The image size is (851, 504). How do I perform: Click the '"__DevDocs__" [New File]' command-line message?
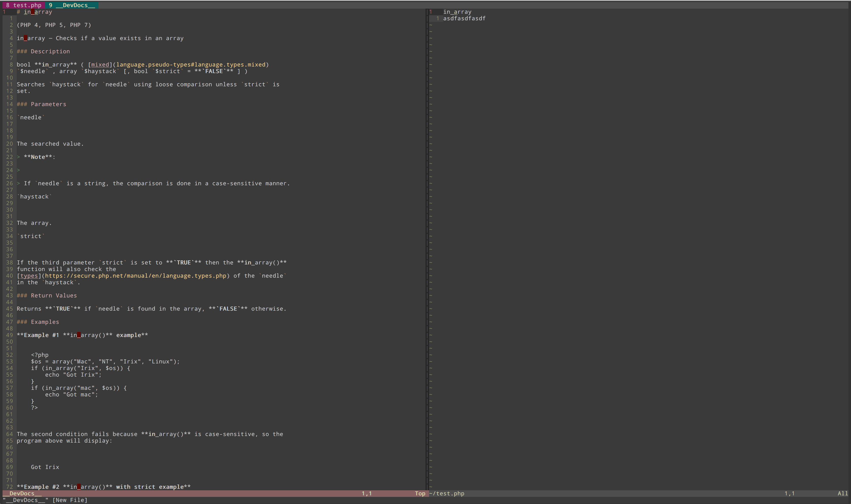[45, 500]
